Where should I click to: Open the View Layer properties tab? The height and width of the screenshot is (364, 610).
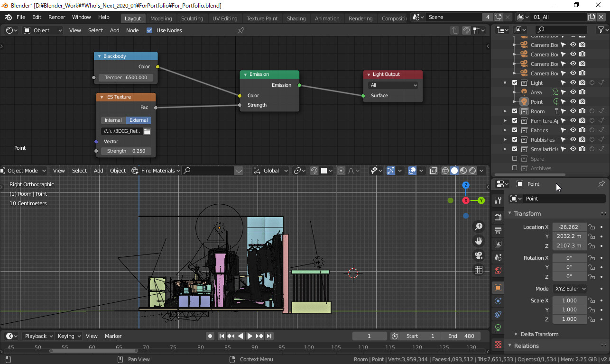tap(498, 244)
